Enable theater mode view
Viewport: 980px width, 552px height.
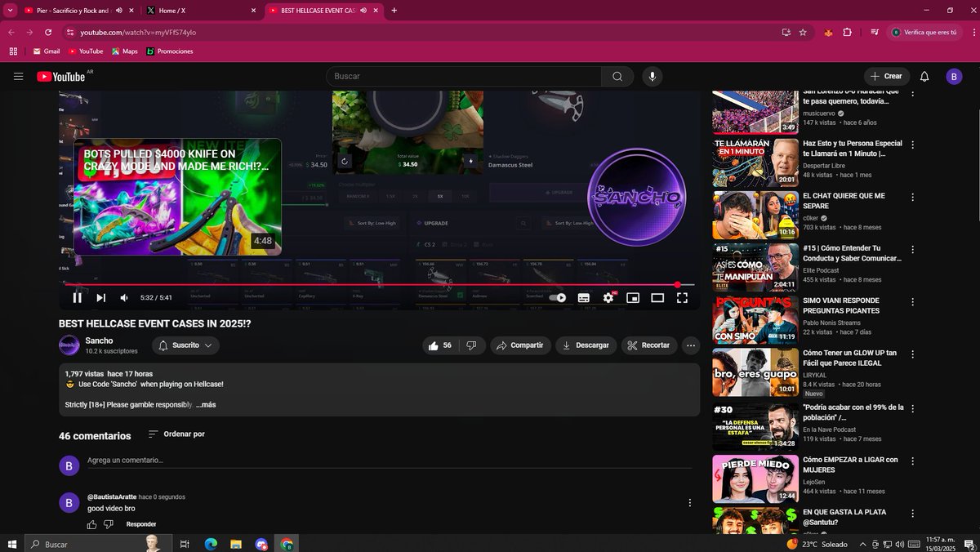pos(657,298)
